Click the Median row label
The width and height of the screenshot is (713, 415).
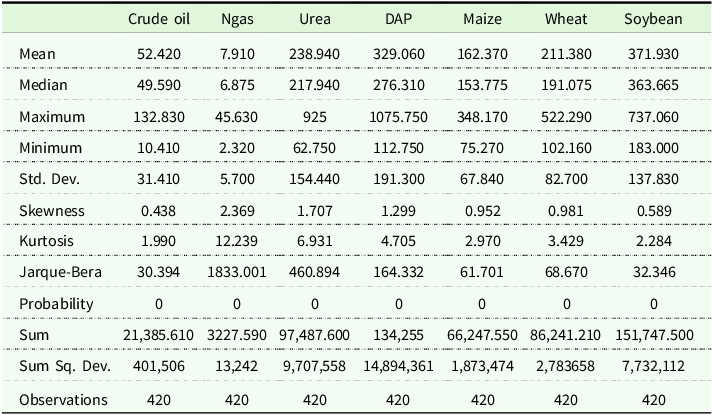pyautogui.click(x=43, y=85)
